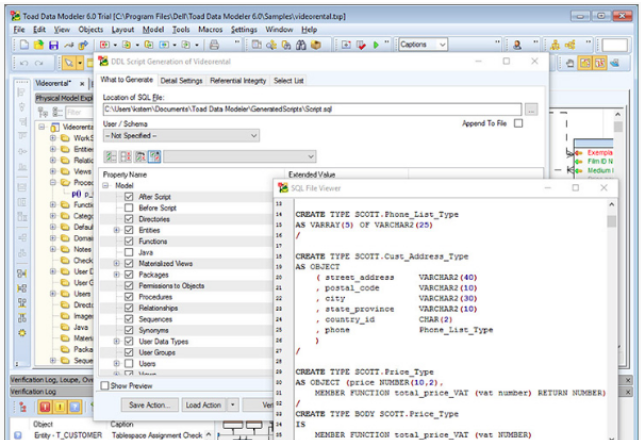The height and width of the screenshot is (440, 641).
Task: Open the File menu
Action: point(19,29)
